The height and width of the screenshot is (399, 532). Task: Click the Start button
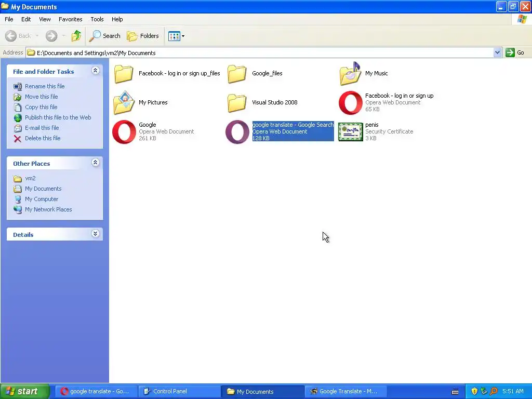(25, 391)
